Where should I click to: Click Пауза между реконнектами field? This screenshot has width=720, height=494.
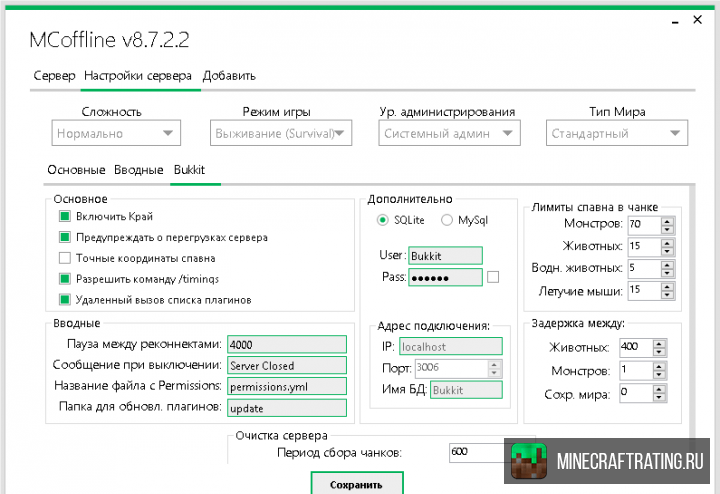point(287,344)
